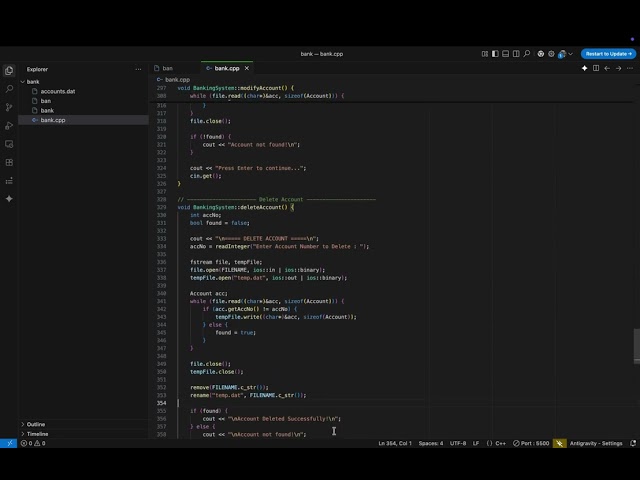Open the Run and Debug view

[x=9, y=126]
